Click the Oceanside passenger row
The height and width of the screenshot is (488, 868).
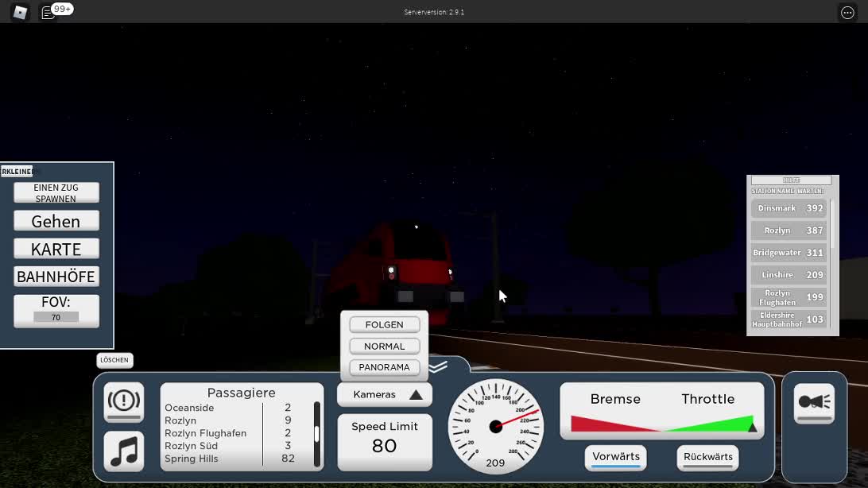click(237, 408)
